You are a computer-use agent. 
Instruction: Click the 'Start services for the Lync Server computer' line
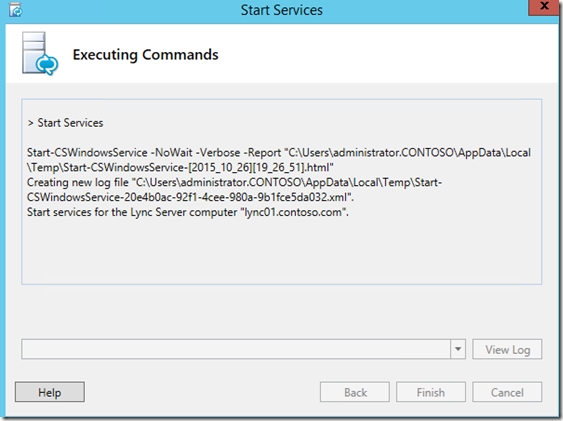pos(188,212)
